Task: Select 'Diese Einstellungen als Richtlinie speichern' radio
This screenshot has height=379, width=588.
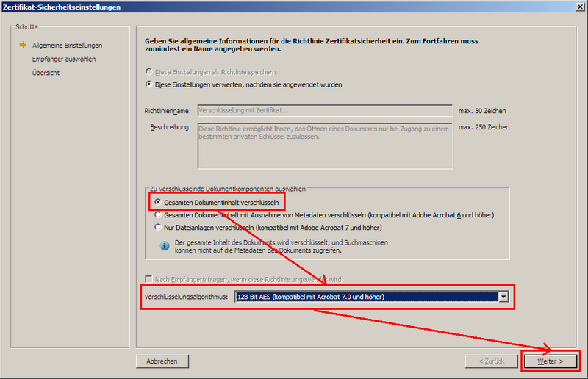Action: (x=150, y=72)
